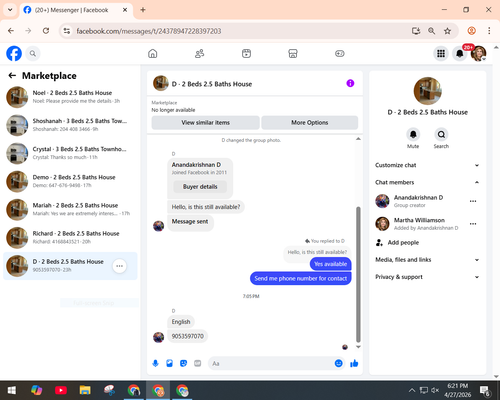This screenshot has width=500, height=400.
Task: Open the Friends icon in top navigation
Action: (199, 53)
